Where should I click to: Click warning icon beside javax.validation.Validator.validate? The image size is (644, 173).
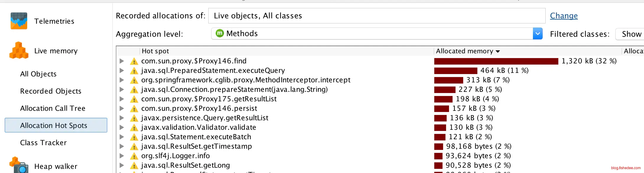pos(134,128)
